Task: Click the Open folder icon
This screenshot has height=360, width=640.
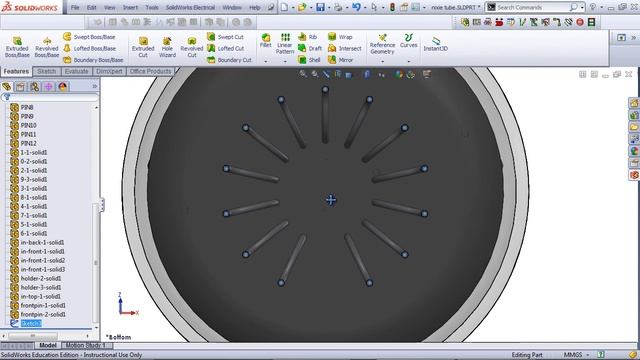Action: (x=302, y=7)
